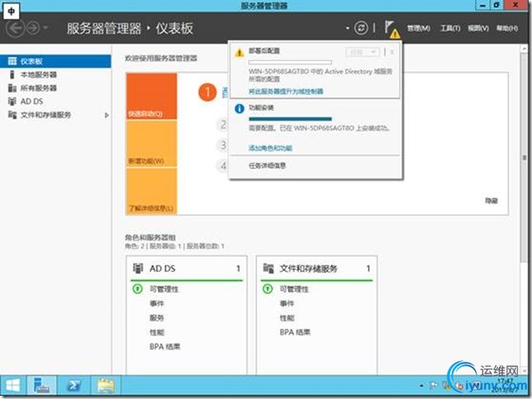The height and width of the screenshot is (399, 532).
Task: Click the 快速启动(Q) orange tile
Action: point(151,96)
